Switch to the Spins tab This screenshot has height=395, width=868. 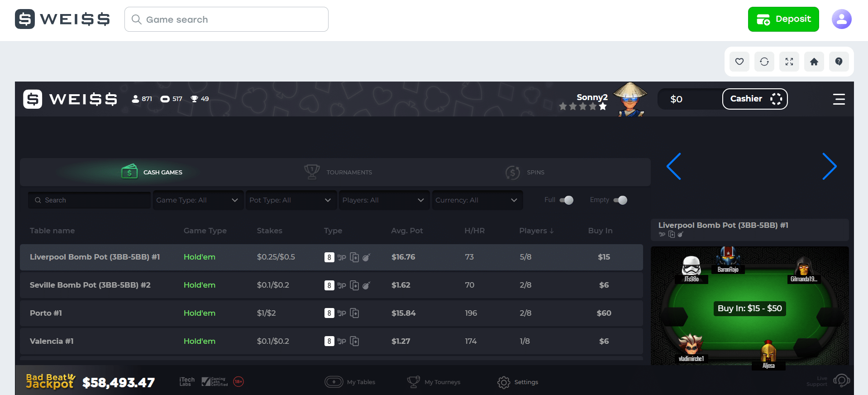point(525,172)
